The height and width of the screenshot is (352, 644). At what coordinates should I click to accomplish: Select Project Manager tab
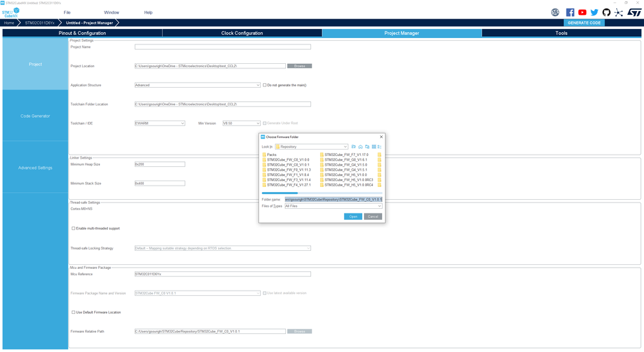click(401, 33)
